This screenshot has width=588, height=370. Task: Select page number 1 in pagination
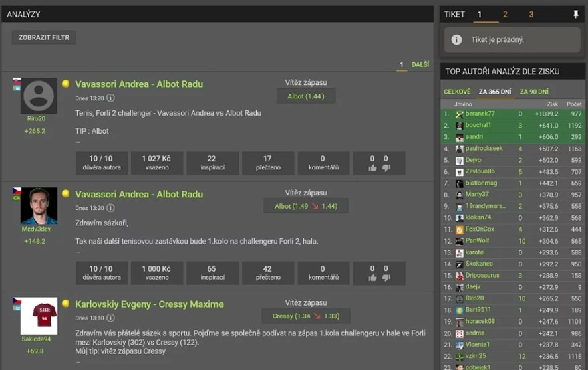402,65
